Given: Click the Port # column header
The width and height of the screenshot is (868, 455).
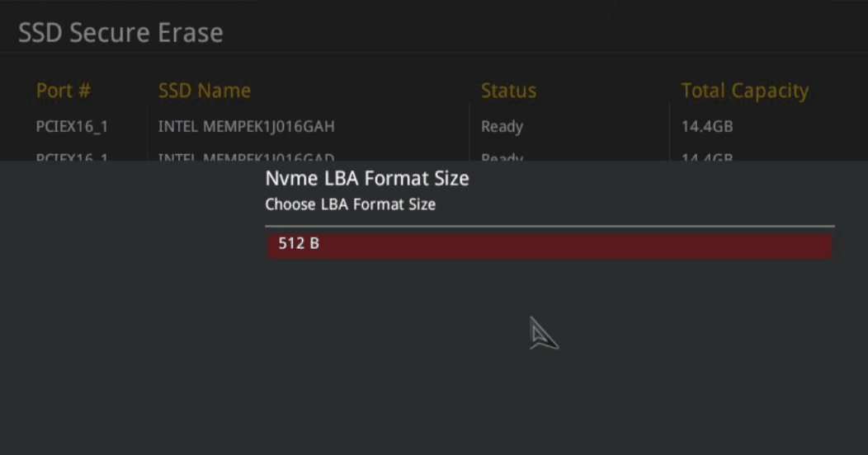Looking at the screenshot, I should (64, 91).
